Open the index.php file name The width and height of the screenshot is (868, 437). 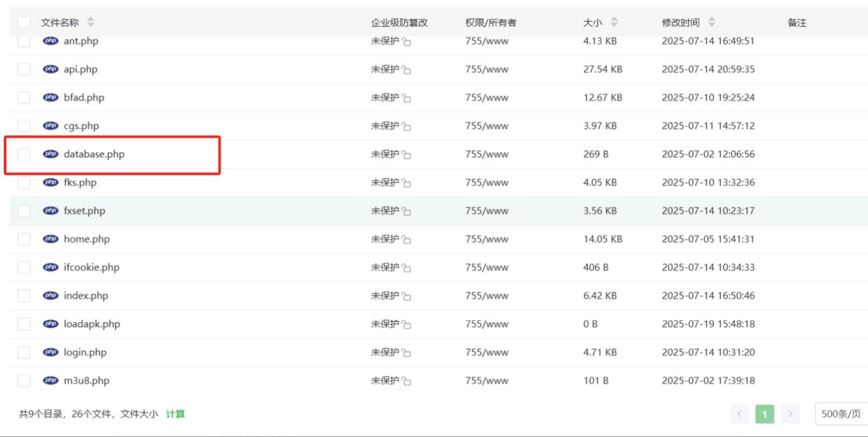click(x=86, y=296)
